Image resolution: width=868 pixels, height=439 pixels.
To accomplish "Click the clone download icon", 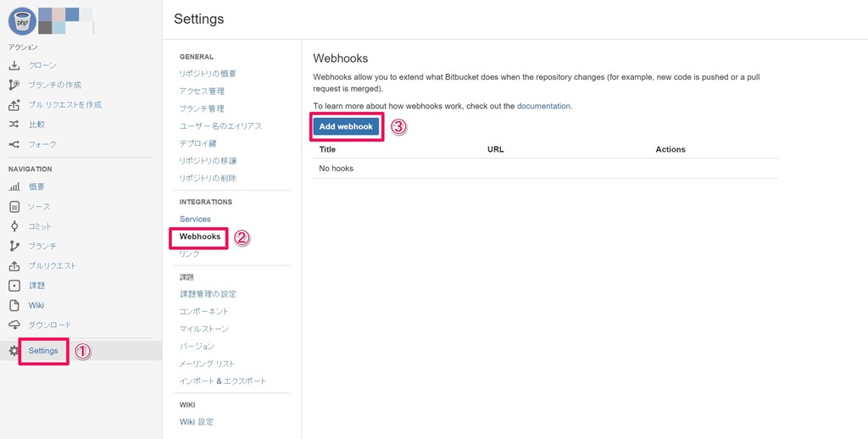I will click(x=14, y=65).
